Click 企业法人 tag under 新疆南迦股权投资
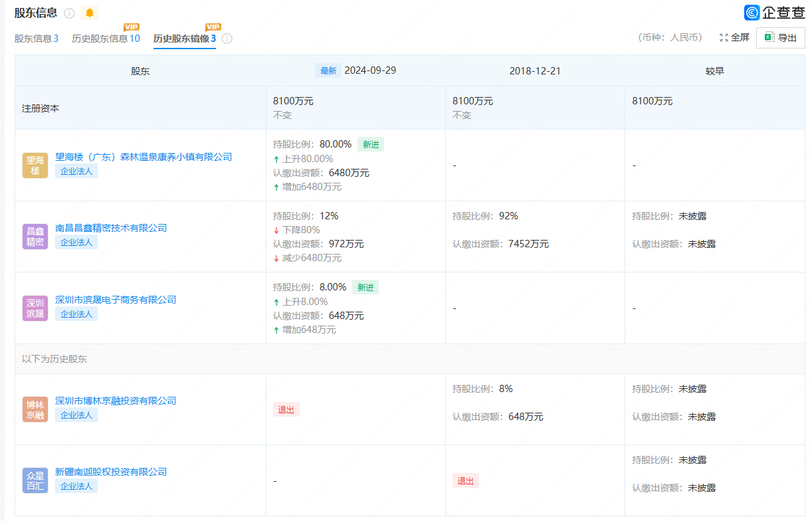Image resolution: width=812 pixels, height=521 pixels. pos(76,486)
